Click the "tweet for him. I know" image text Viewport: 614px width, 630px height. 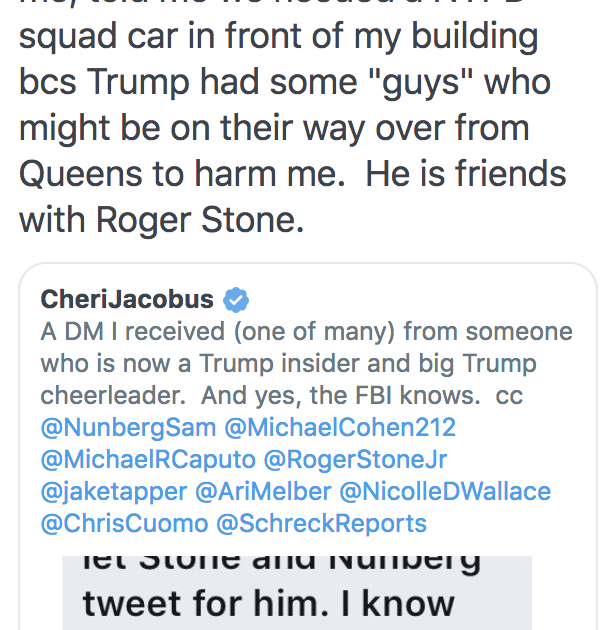click(268, 603)
